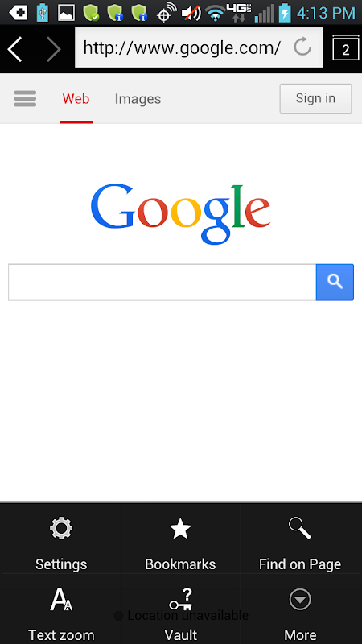Tap the Google logo
The height and width of the screenshot is (644, 362).
coord(180,213)
